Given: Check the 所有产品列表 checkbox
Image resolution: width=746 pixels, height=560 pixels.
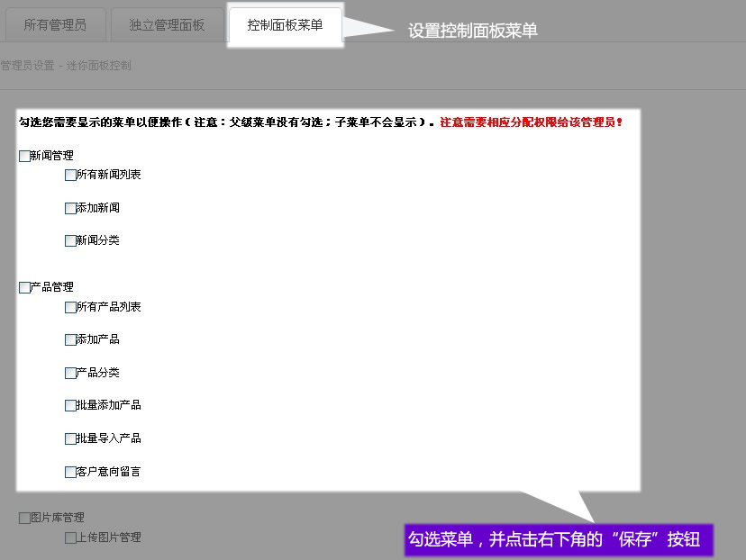Looking at the screenshot, I should point(70,308).
